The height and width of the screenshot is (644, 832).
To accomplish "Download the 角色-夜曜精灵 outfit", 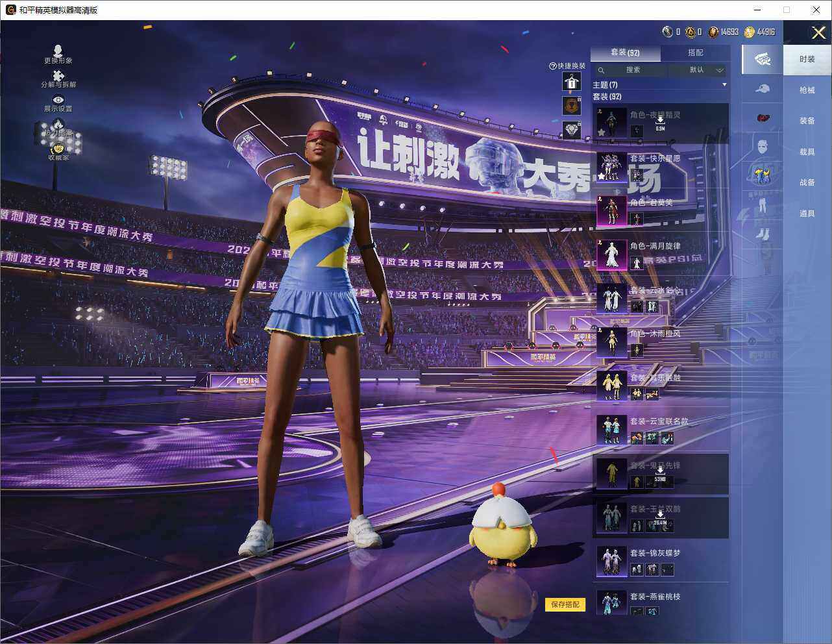I will click(x=660, y=123).
